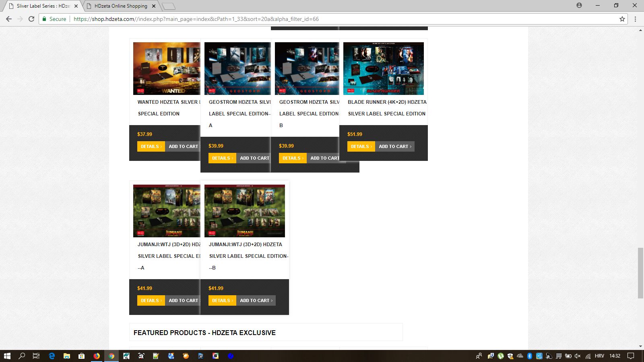Select the $37.99 Wanted price

[x=144, y=134]
